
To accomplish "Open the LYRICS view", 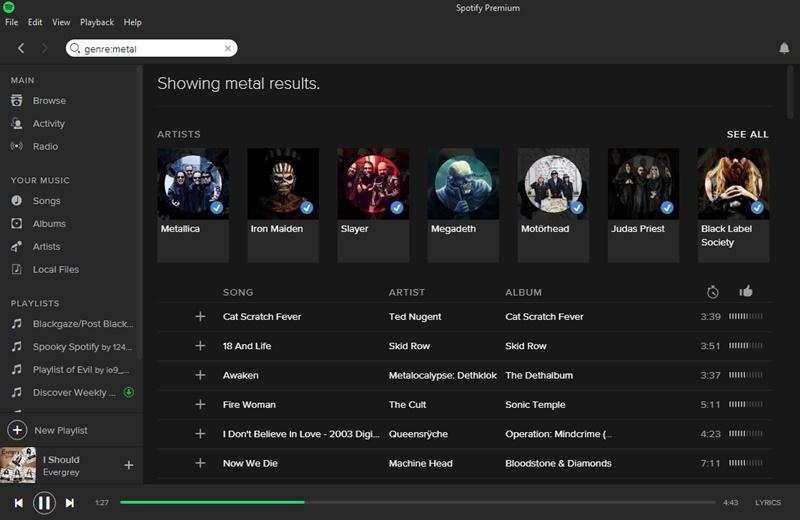I will [x=768, y=503].
